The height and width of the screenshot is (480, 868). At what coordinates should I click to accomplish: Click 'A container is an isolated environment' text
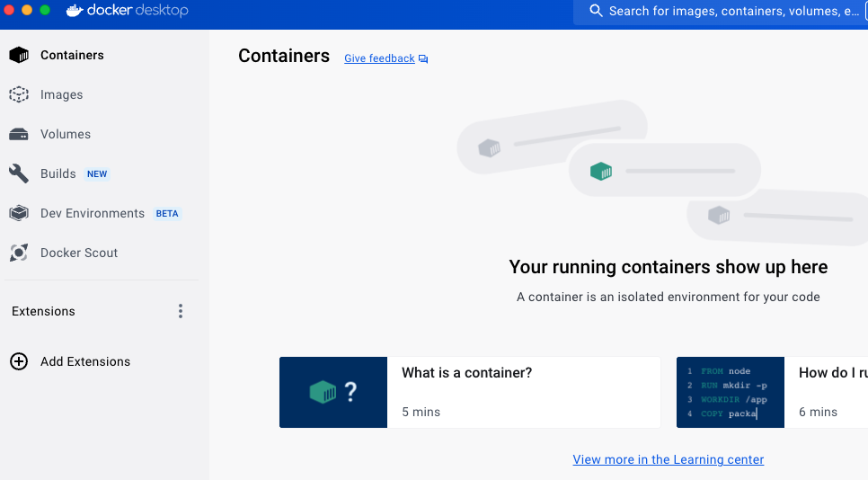[669, 297]
